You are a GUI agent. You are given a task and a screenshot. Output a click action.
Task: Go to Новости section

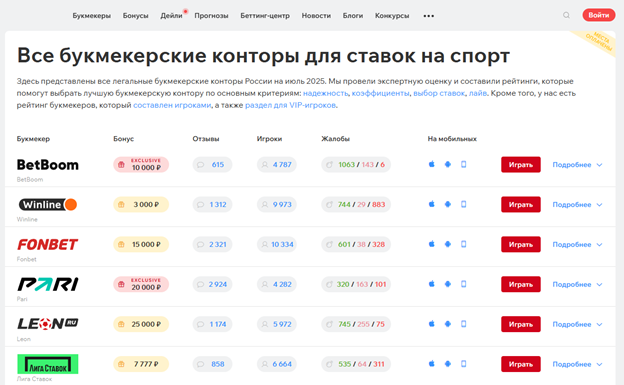(316, 16)
